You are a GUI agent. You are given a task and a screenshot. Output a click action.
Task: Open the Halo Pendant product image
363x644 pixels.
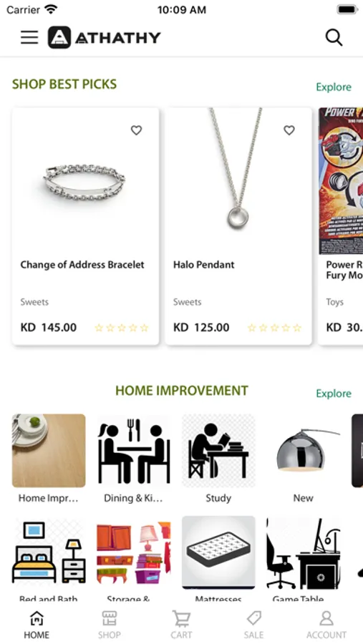pyautogui.click(x=238, y=181)
